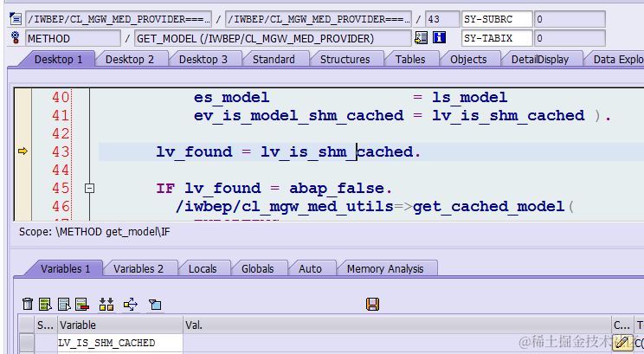Click the event type gear icon beside METHOD
This screenshot has height=354, width=644.
(16, 38)
